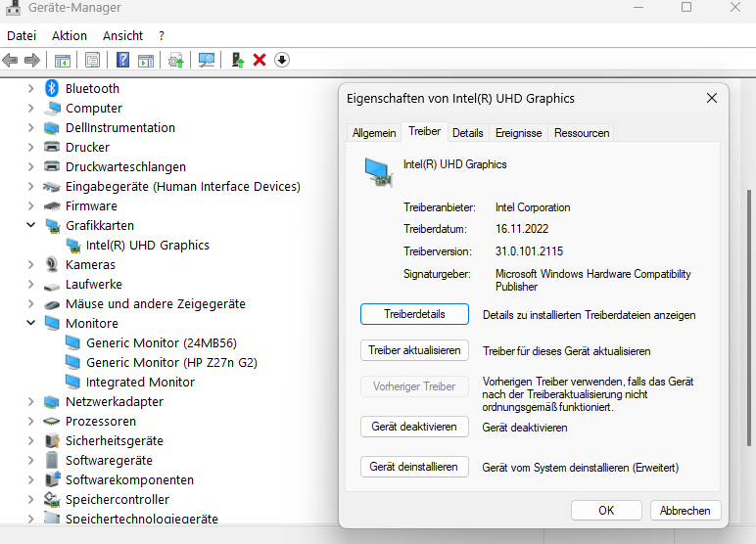Image resolution: width=756 pixels, height=544 pixels.
Task: Expand the Bluetooth category
Action: (x=31, y=89)
